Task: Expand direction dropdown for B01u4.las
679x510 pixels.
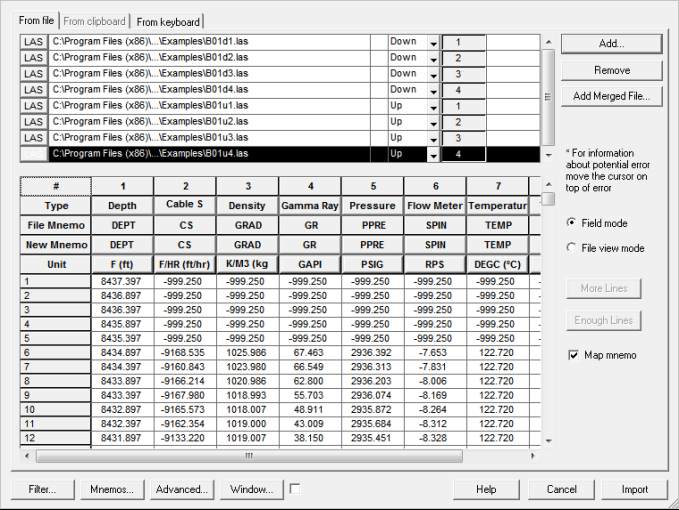Action: coord(433,155)
